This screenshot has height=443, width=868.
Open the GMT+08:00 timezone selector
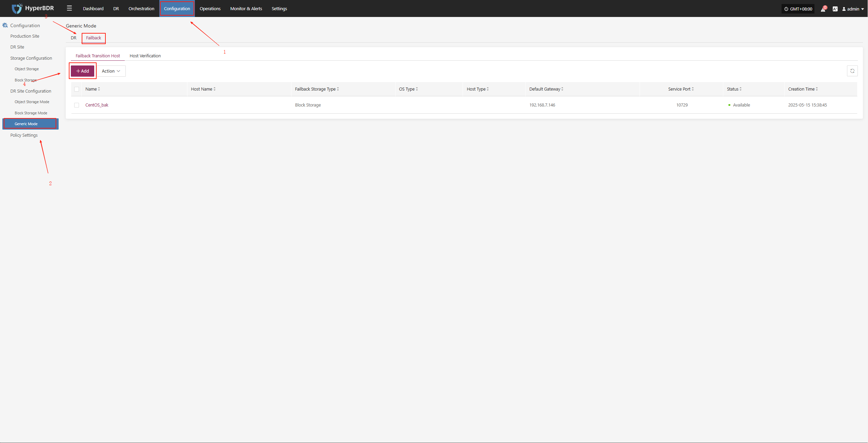[798, 9]
